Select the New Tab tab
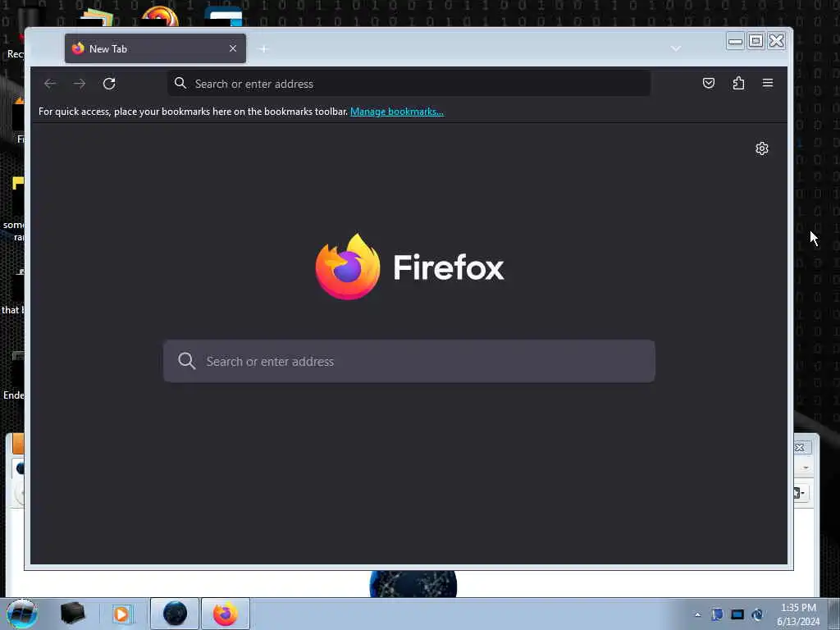Viewport: 840px width, 630px height. click(155, 48)
